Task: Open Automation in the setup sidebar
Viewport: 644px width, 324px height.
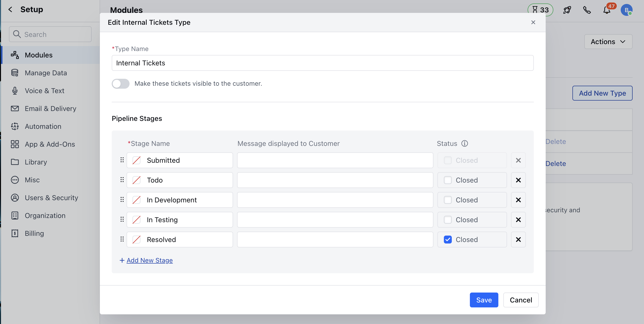Action: click(x=43, y=126)
